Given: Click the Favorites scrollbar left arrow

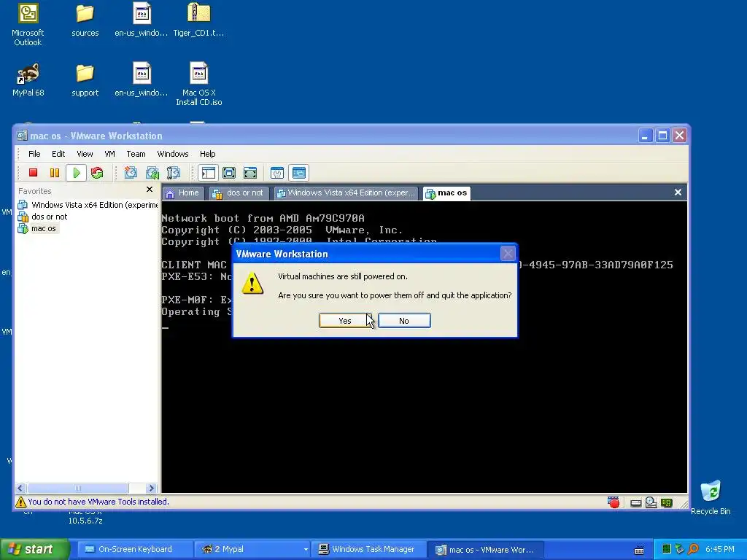Looking at the screenshot, I should coord(20,488).
